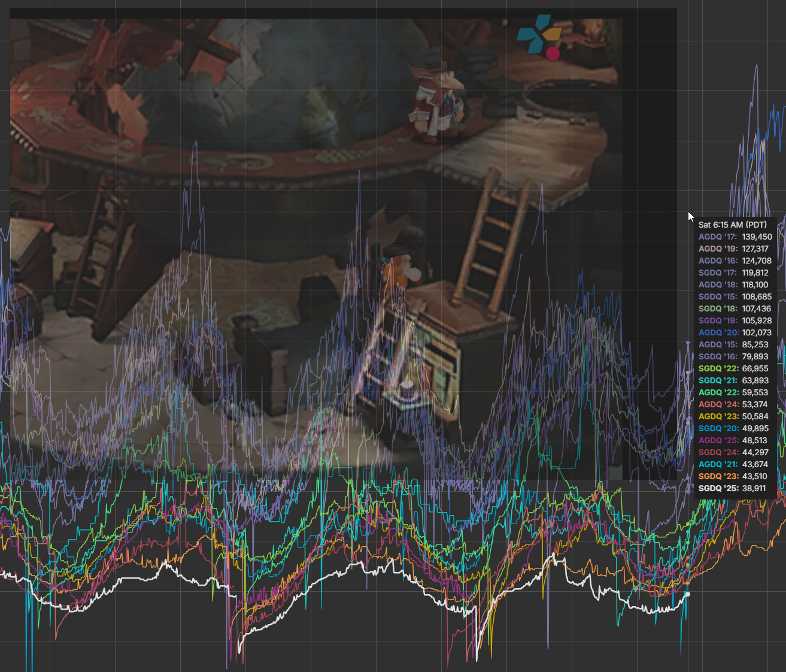Select the SGDQ '18 row showing 107,436
The width and height of the screenshot is (786, 672).
735,308
